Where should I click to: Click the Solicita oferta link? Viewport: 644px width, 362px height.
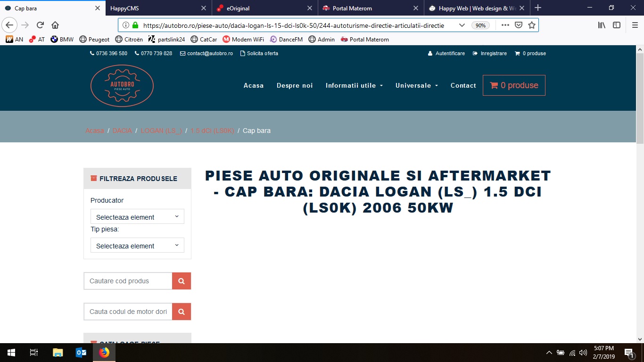click(259, 53)
